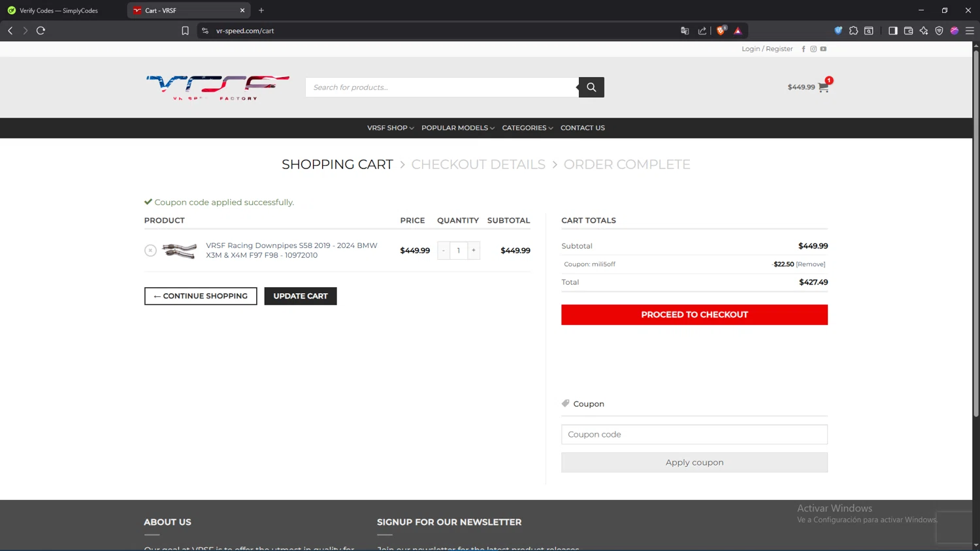The image size is (980, 551).
Task: Close the Cart - VRSF tab
Action: coord(242,10)
